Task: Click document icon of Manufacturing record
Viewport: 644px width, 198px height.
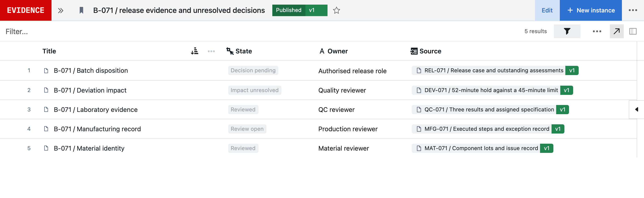Action: [46, 129]
